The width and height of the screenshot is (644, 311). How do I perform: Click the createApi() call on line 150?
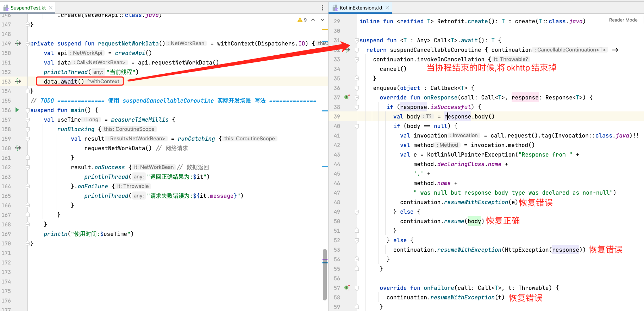tap(133, 53)
